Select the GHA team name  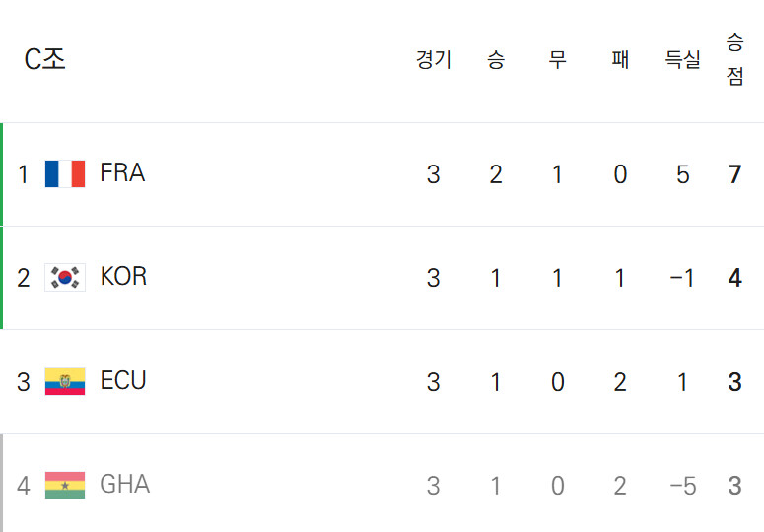coord(125,485)
